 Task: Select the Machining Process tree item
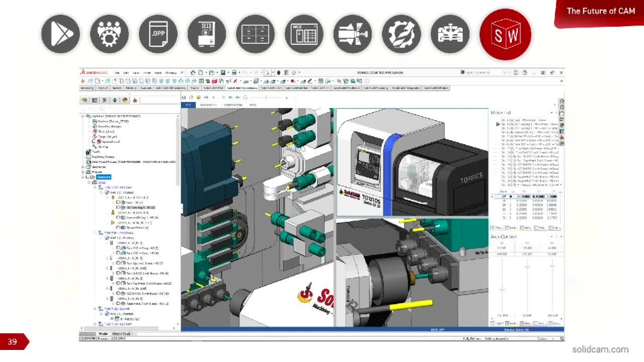tap(103, 157)
